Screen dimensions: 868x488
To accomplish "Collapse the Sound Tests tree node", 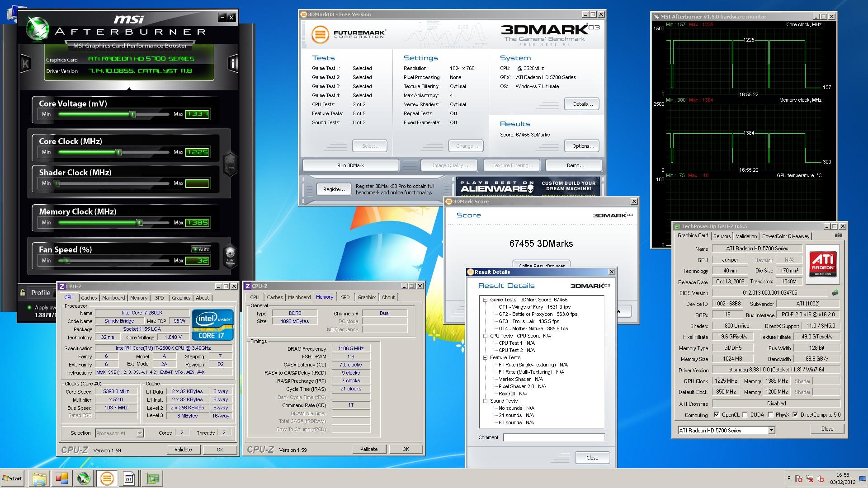I will (x=485, y=401).
